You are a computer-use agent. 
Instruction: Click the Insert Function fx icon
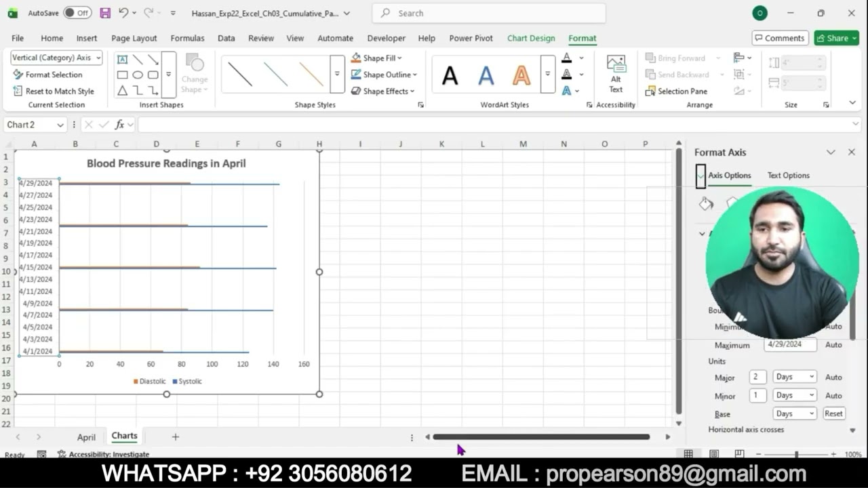tap(120, 125)
